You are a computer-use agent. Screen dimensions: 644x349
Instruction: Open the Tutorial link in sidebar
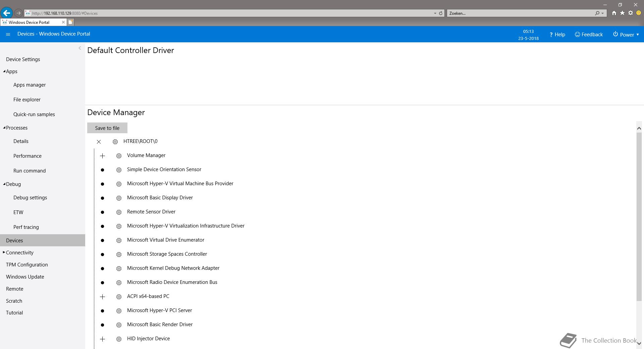(14, 313)
